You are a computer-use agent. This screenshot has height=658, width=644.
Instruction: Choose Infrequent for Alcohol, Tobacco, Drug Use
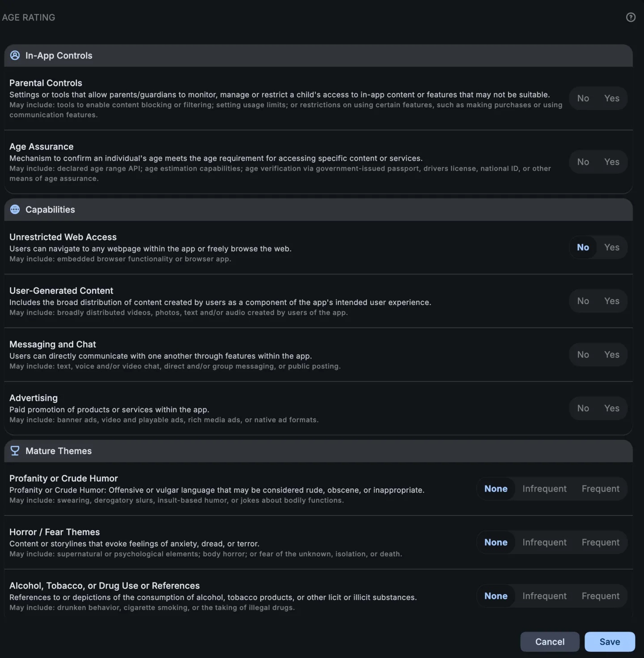coord(544,596)
